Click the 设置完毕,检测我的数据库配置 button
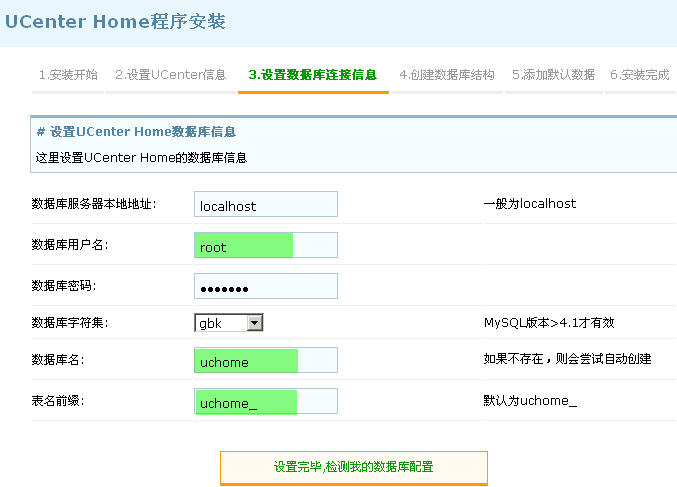The image size is (677, 487). (354, 468)
